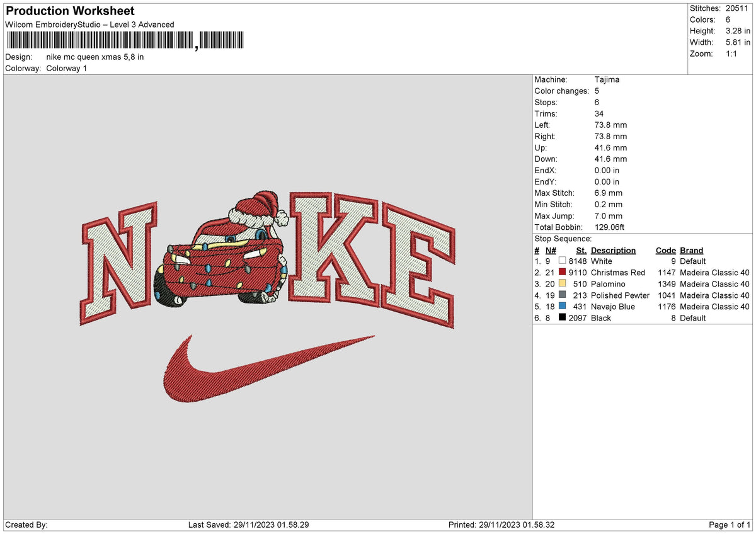
Task: Click the 'Stop Sequence:' label
Action: (x=563, y=239)
